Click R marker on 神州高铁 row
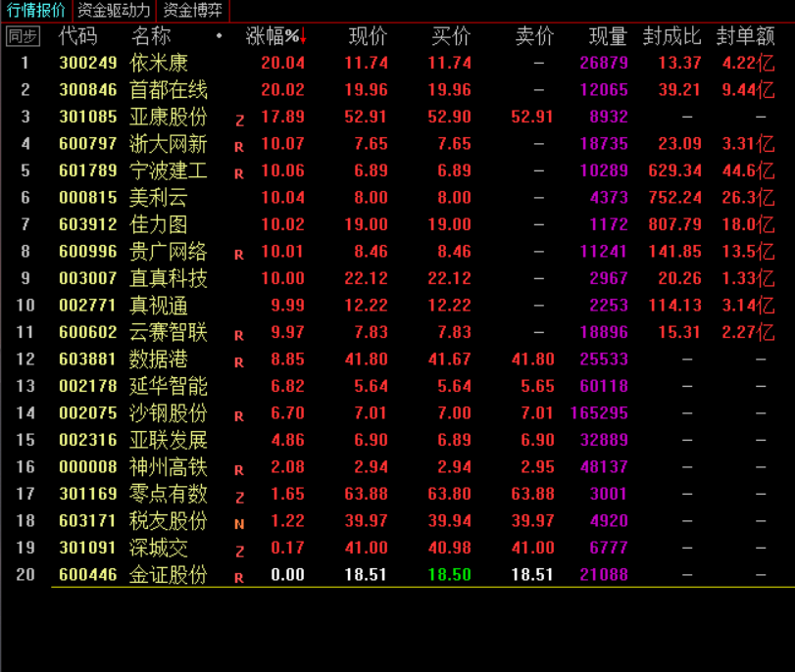Image resolution: width=795 pixels, height=672 pixels. point(239,471)
